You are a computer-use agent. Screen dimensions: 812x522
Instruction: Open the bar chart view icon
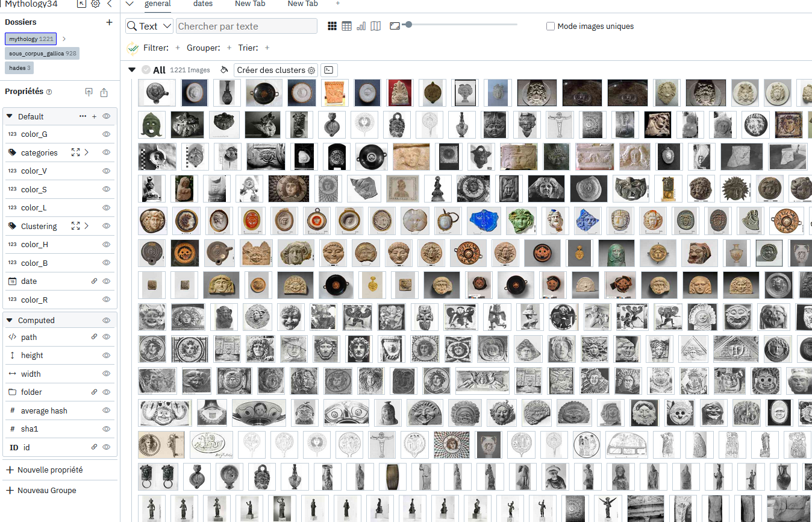pos(361,26)
